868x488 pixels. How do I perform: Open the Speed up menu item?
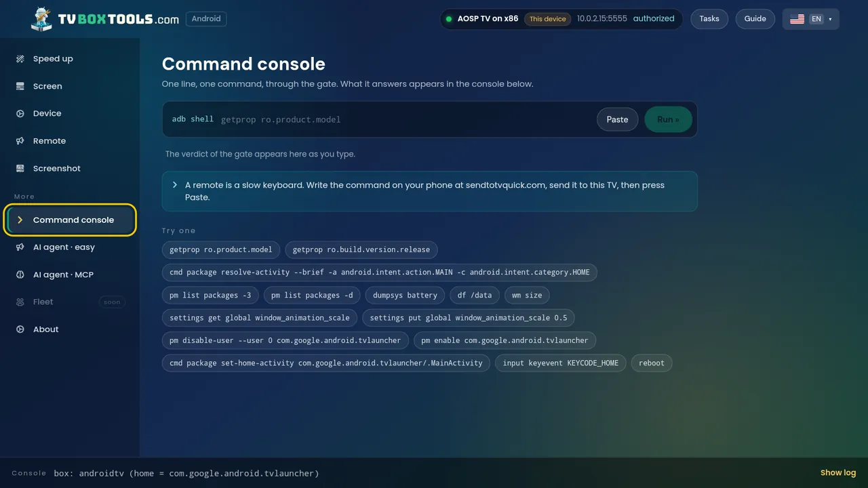[x=70, y=59]
